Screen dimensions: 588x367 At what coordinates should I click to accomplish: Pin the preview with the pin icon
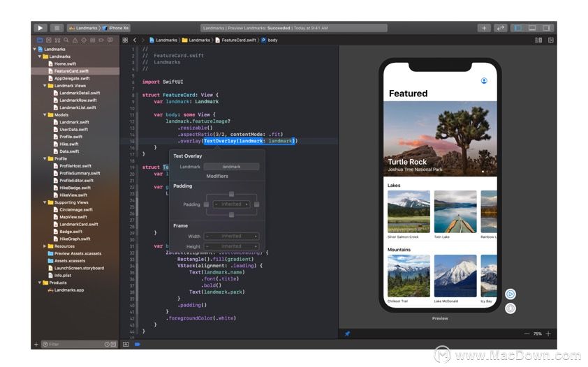pos(347,334)
